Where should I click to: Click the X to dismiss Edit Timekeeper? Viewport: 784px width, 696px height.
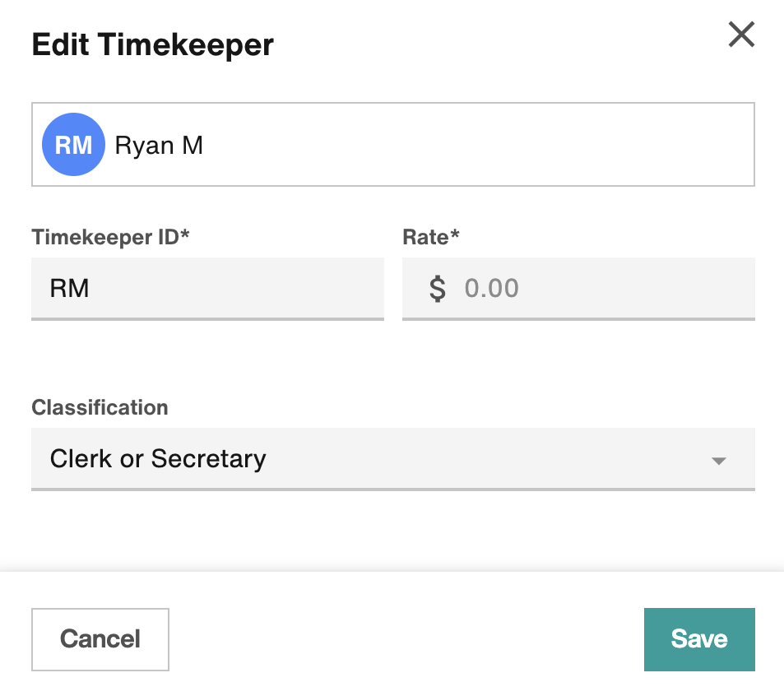[x=740, y=35]
